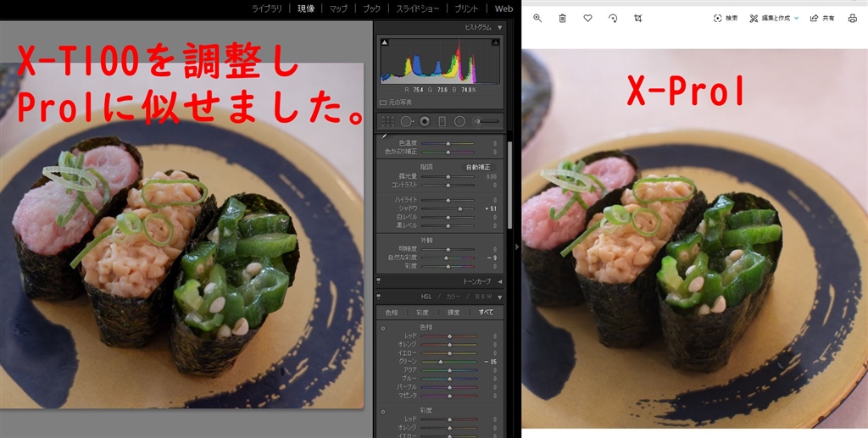The height and width of the screenshot is (438, 868).
Task: Toggle the HSL panel on/off switch
Action: [379, 297]
